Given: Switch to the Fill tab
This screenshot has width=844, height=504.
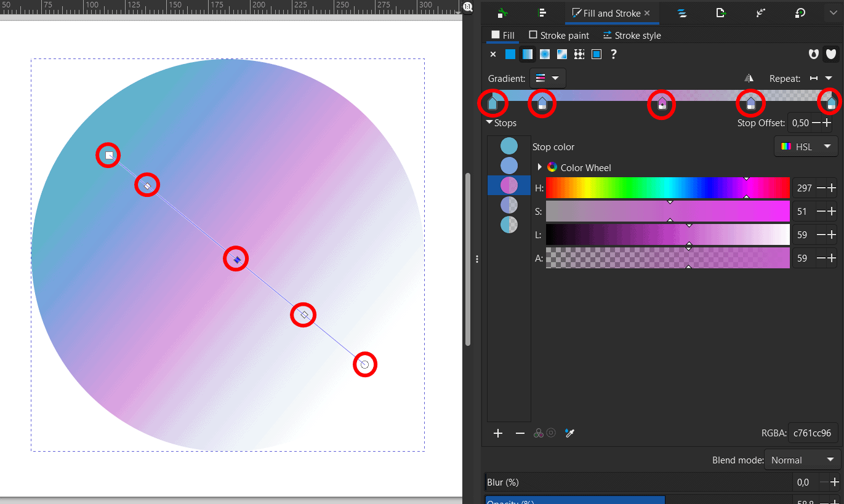Looking at the screenshot, I should point(502,35).
